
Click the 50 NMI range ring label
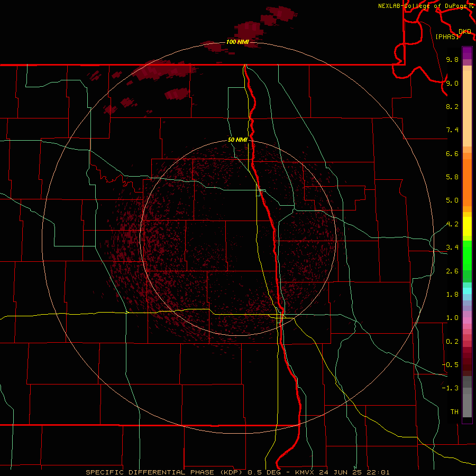coord(237,140)
